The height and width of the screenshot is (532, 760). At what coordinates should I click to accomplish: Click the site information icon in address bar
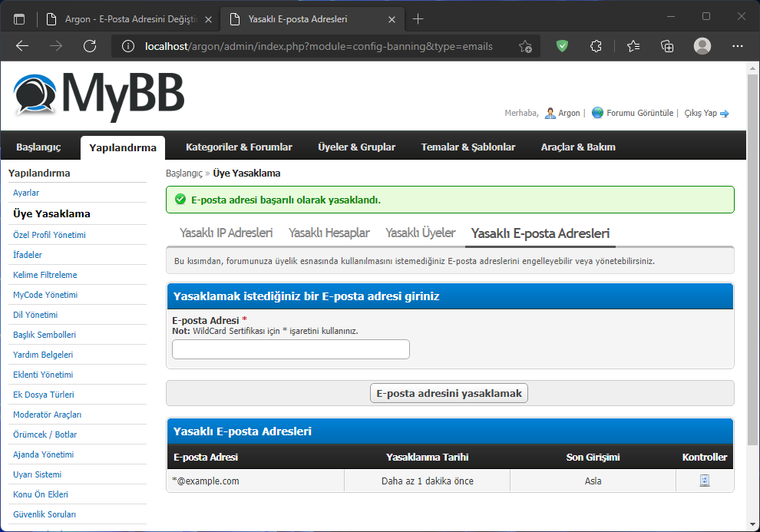tap(128, 46)
